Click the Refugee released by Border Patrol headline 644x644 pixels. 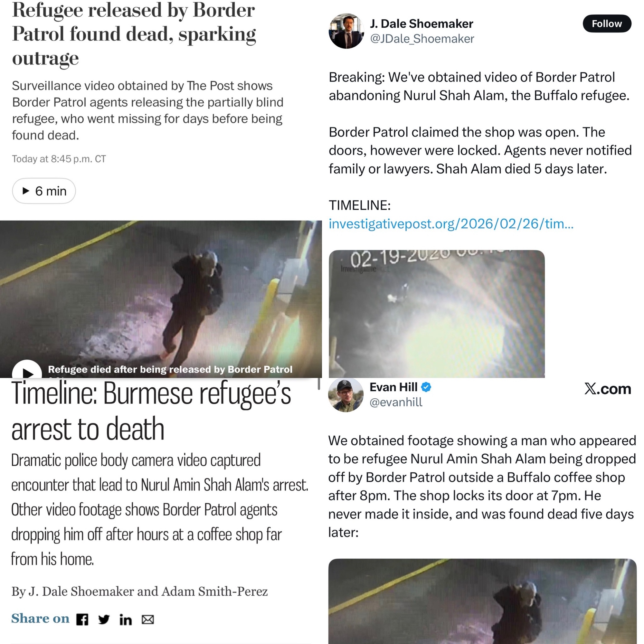coord(134,34)
